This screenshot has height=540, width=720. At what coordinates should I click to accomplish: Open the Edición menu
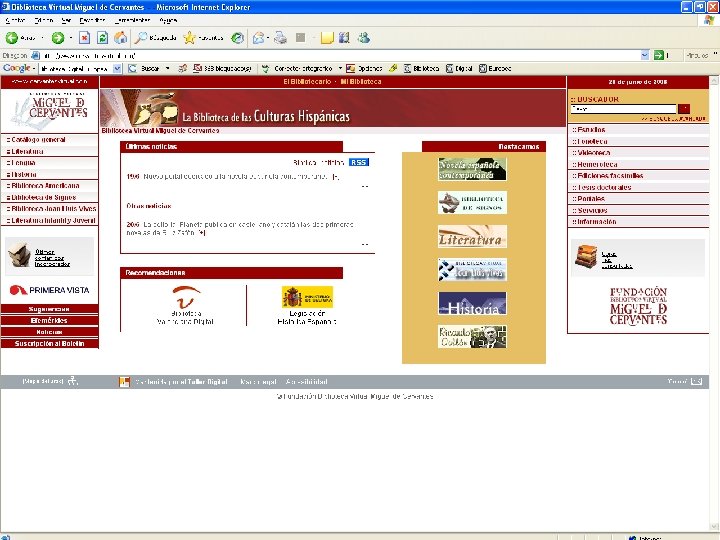44,20
